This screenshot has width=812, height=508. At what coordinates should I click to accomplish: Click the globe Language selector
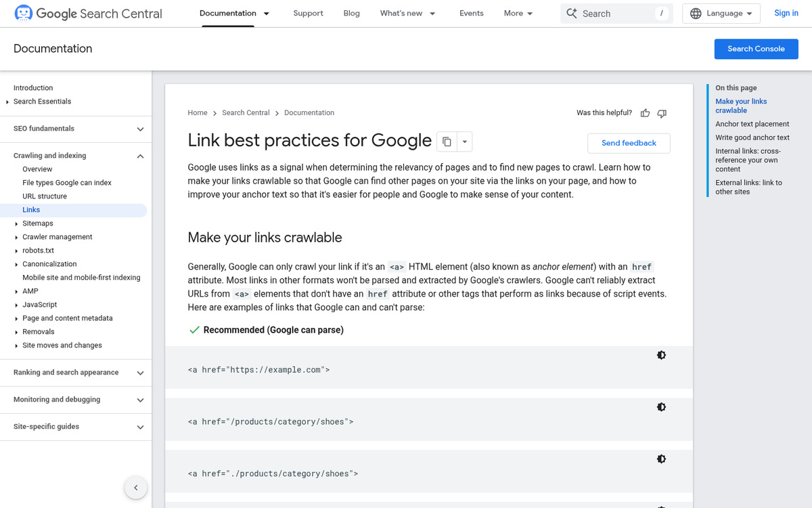click(721, 14)
